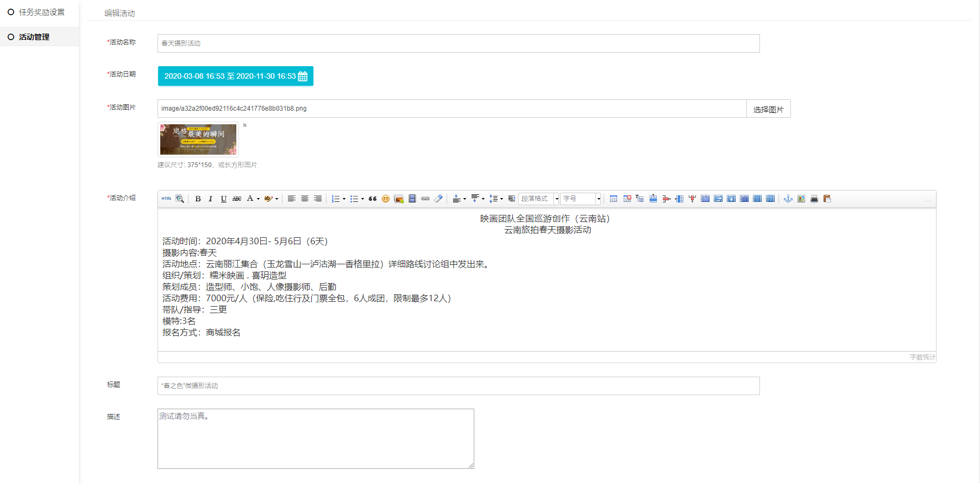
Task: Merge selected table cells
Action: [x=705, y=199]
